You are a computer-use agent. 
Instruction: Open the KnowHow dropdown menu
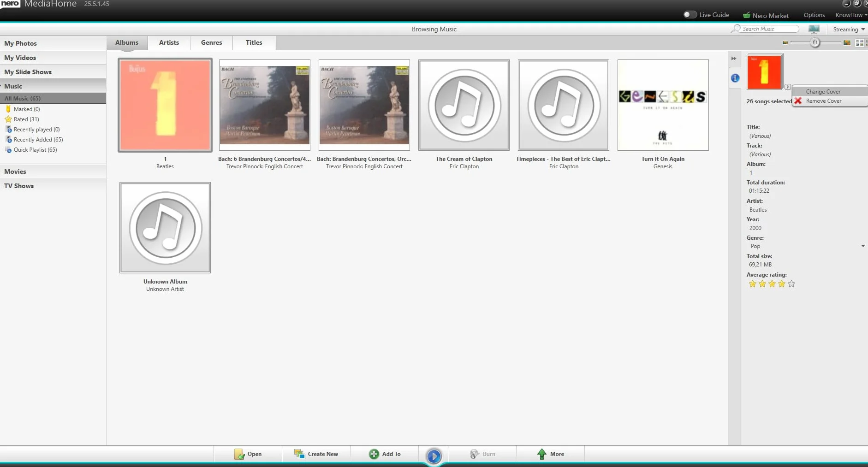(851, 15)
